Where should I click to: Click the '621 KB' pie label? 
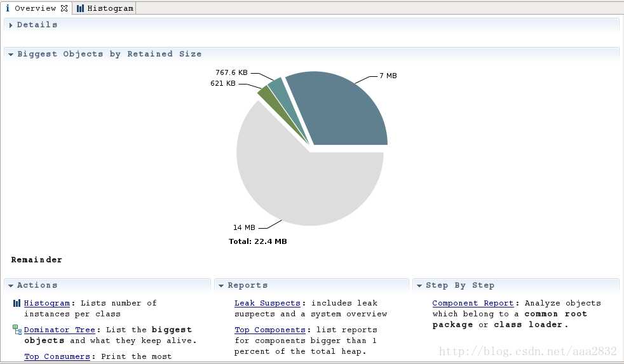pos(223,83)
